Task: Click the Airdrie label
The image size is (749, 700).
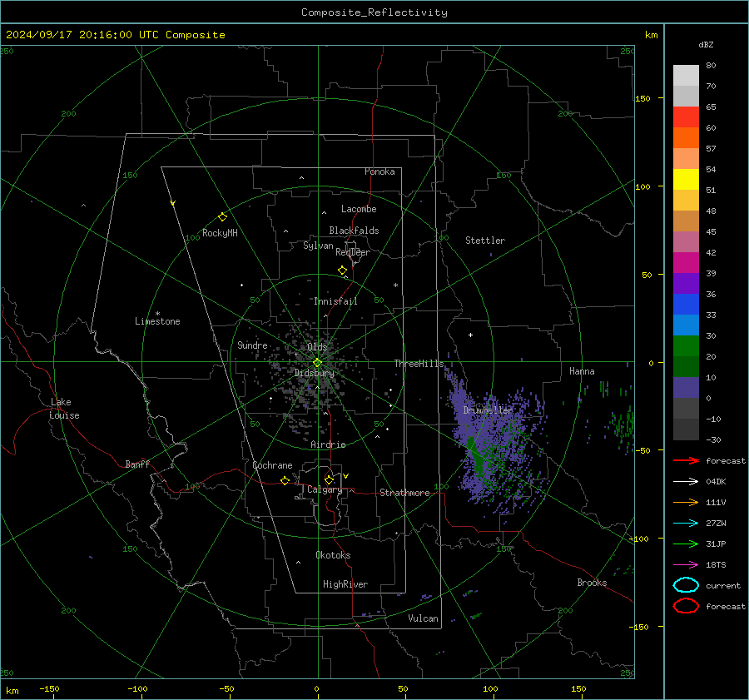Action: pyautogui.click(x=328, y=444)
